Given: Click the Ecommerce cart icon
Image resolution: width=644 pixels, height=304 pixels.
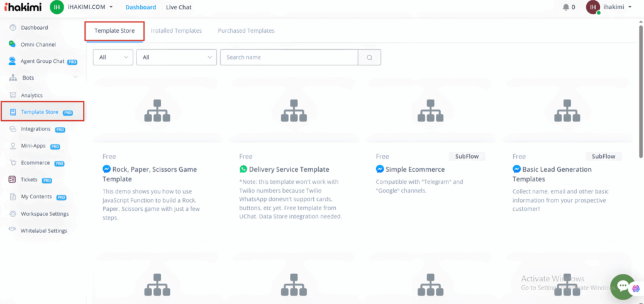Looking at the screenshot, I should [x=13, y=162].
